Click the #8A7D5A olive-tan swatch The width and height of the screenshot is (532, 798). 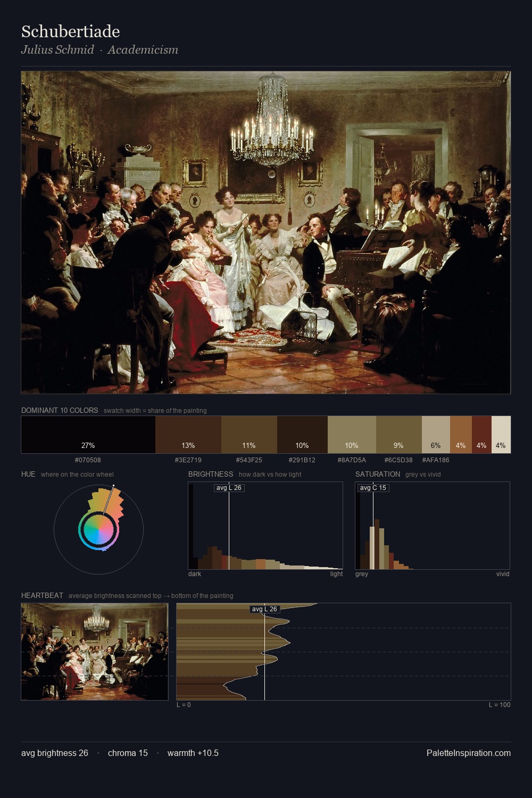click(x=352, y=435)
